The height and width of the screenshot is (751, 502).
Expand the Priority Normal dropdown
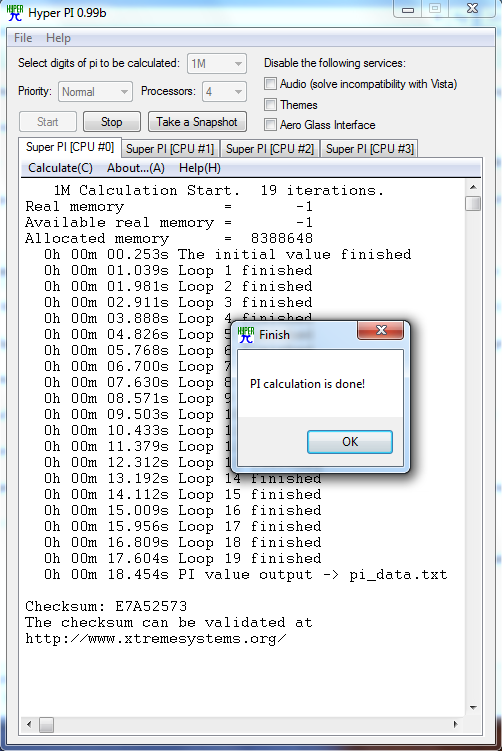(x=95, y=91)
